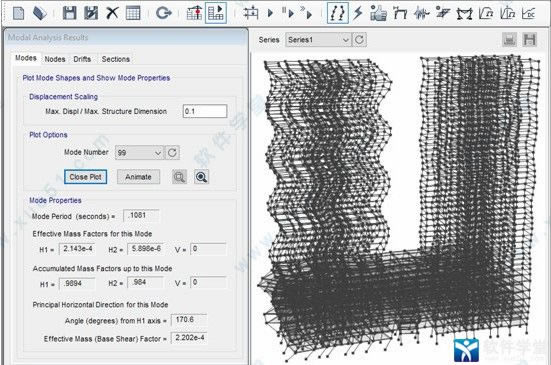Click the Close Plot button
This screenshot has width=551, height=365.
85,177
